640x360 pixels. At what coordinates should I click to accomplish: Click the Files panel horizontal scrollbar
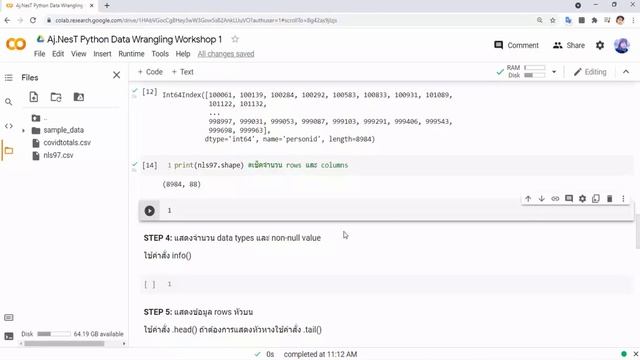tap(64, 344)
